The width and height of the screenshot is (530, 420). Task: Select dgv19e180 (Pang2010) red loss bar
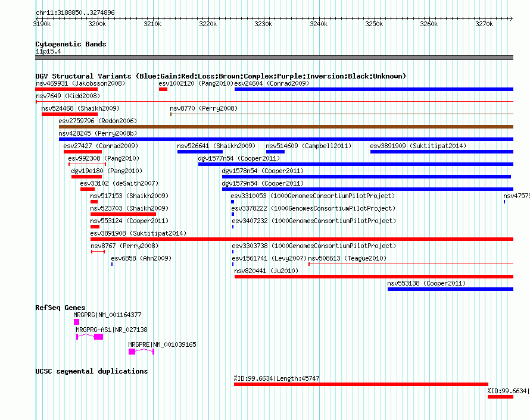pyautogui.click(x=86, y=177)
